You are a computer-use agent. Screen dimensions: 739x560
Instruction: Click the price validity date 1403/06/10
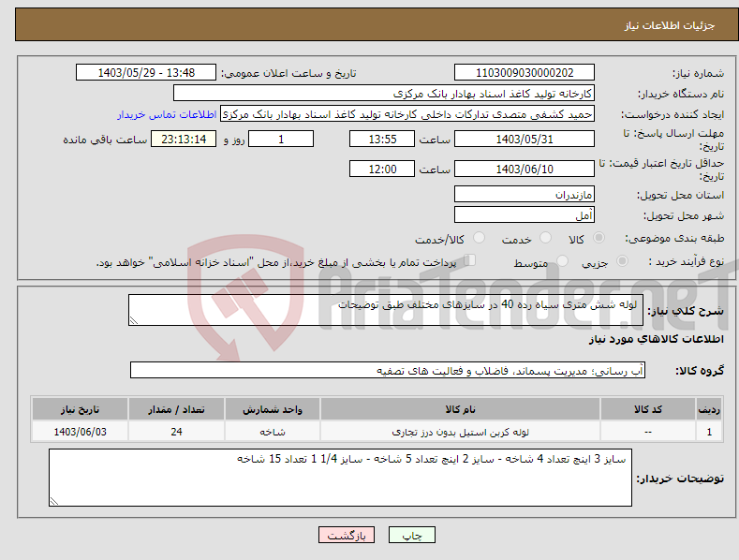pos(525,169)
